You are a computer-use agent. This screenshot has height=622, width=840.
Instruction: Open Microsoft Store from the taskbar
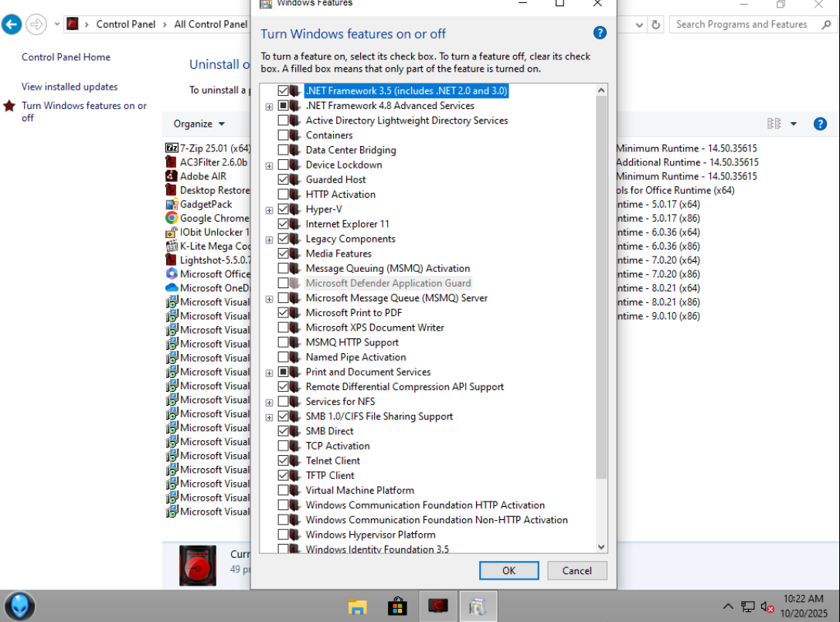coord(397,607)
